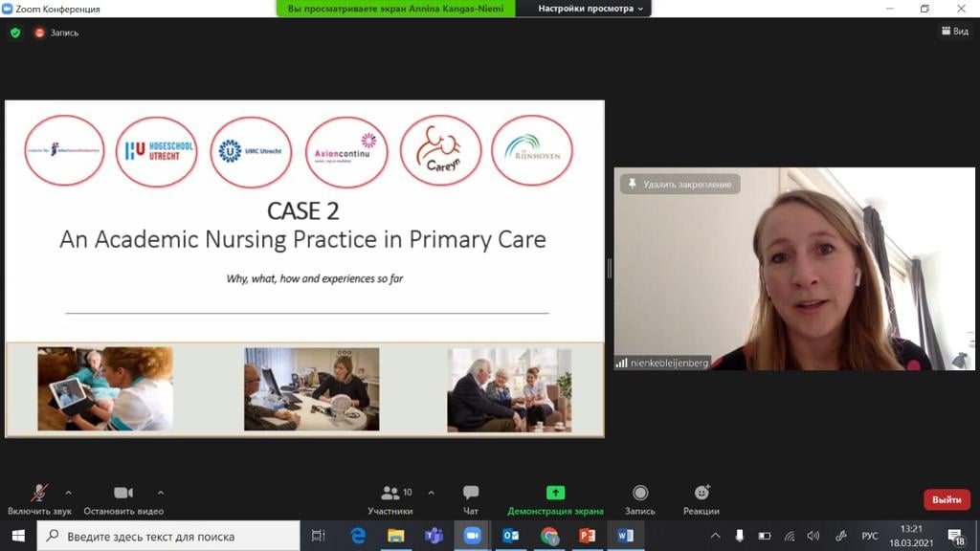Click the red Выйти leave button
Viewport: 980px width, 551px height.
[x=946, y=499]
